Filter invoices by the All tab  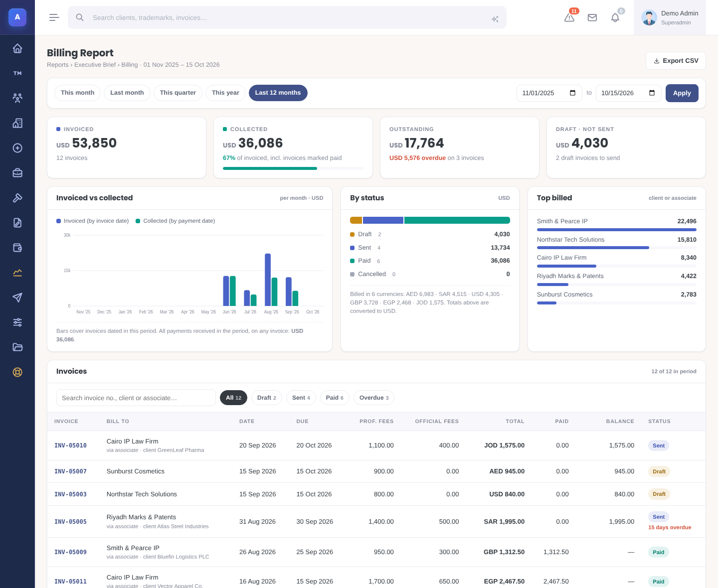(x=233, y=398)
